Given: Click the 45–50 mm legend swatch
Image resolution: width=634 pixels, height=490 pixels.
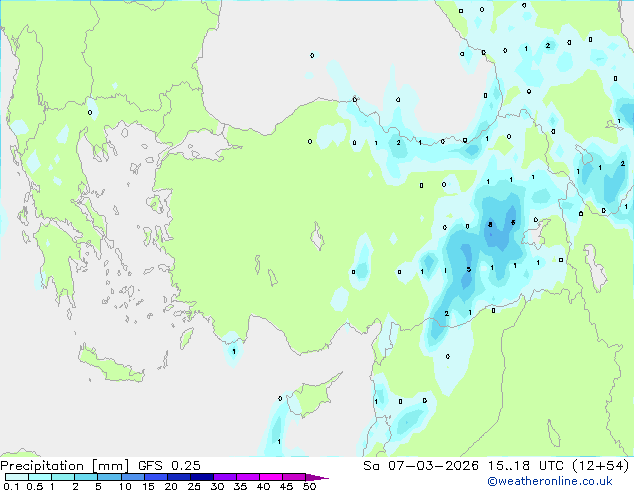Looking at the screenshot, I should 294,477.
